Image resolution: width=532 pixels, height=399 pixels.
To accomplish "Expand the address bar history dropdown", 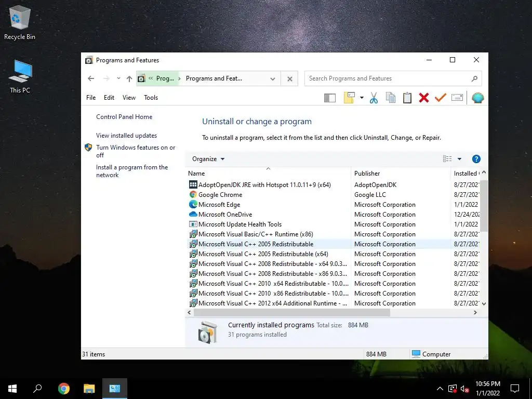I will coord(272,79).
